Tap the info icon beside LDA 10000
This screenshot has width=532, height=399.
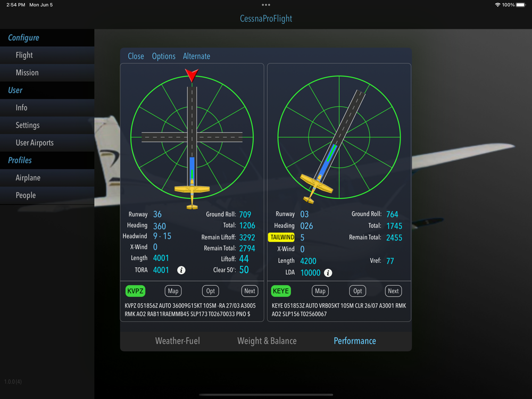click(328, 273)
